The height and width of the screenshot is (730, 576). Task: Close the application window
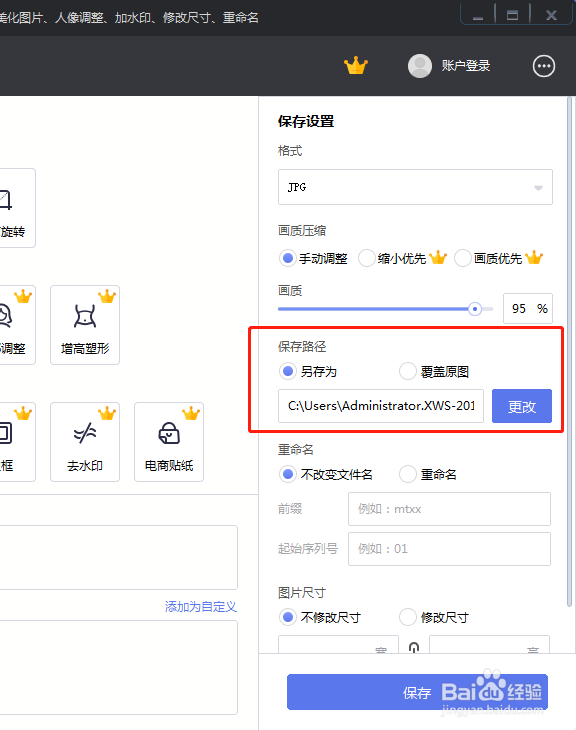point(551,16)
